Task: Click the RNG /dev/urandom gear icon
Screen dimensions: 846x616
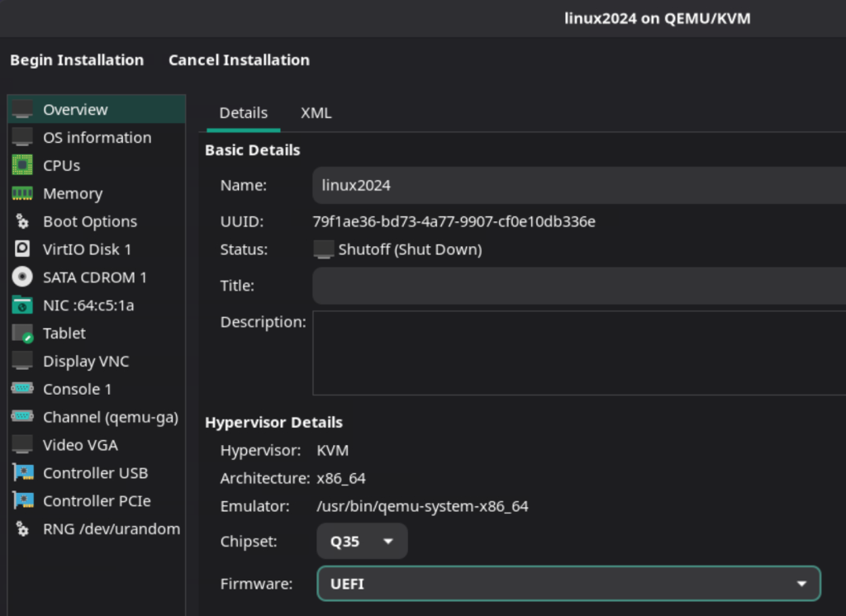Action: click(x=22, y=528)
